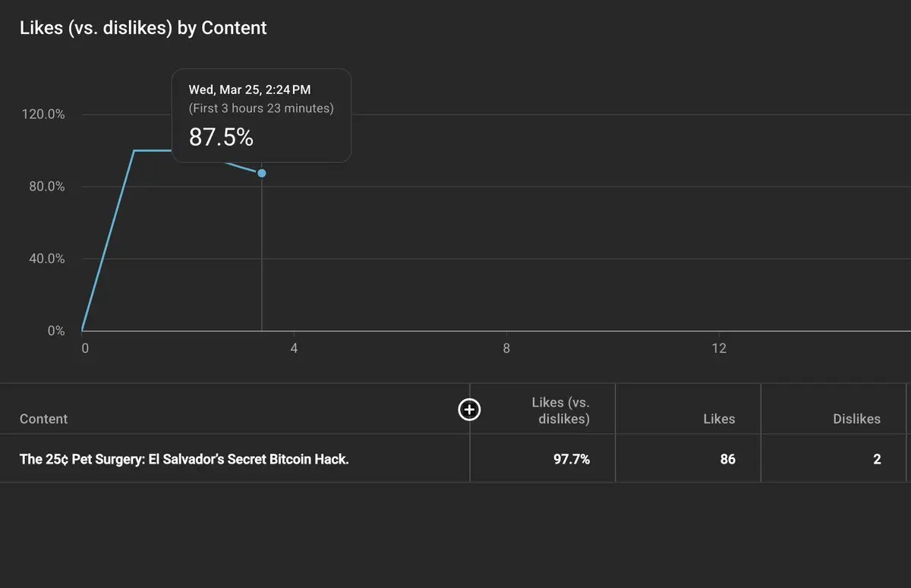The width and height of the screenshot is (911, 588).
Task: Click the 87.5% value in tooltip
Action: pyautogui.click(x=221, y=137)
